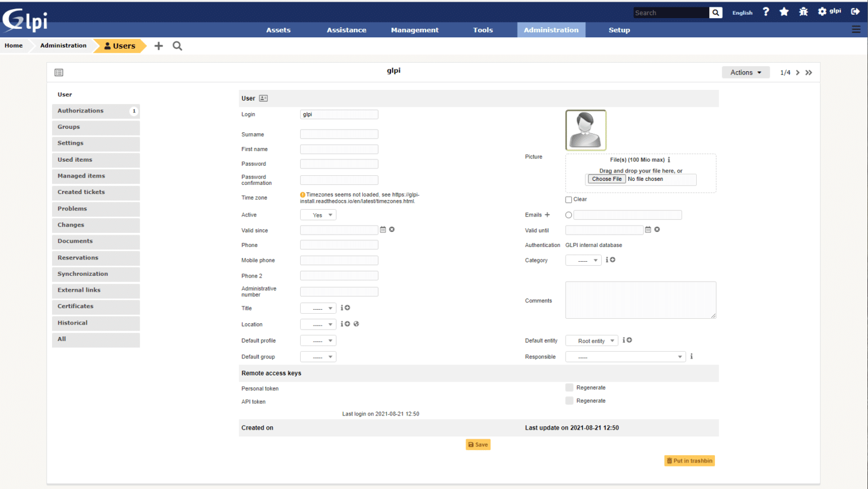Click Put in trashbin button
This screenshot has width=868, height=489.
689,461
